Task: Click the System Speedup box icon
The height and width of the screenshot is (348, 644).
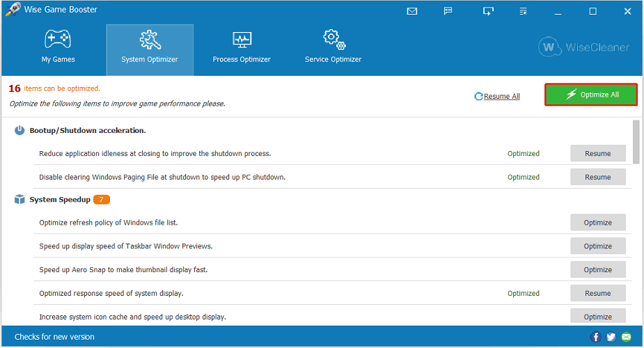Action: [x=19, y=200]
